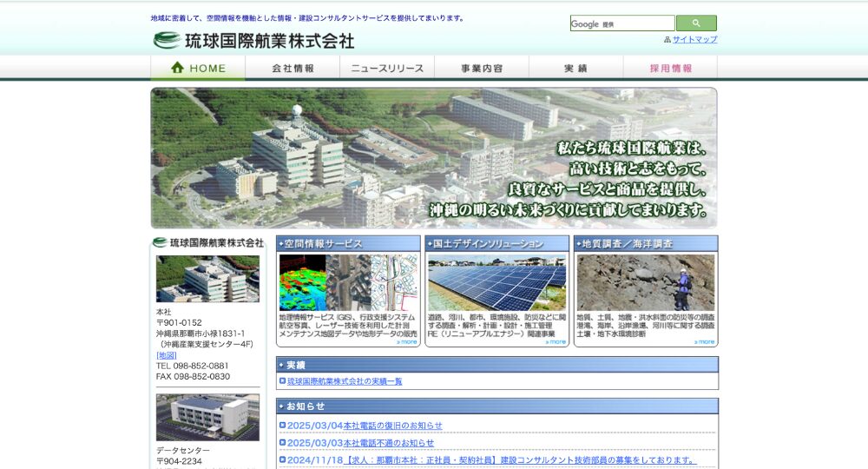
Task: Open the ニュースリリース menu tab
Action: pos(387,68)
